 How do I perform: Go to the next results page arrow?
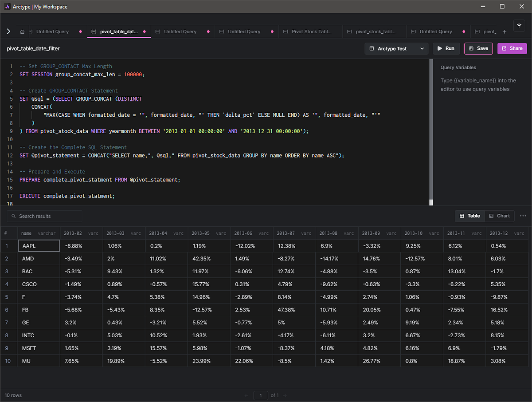point(285,395)
